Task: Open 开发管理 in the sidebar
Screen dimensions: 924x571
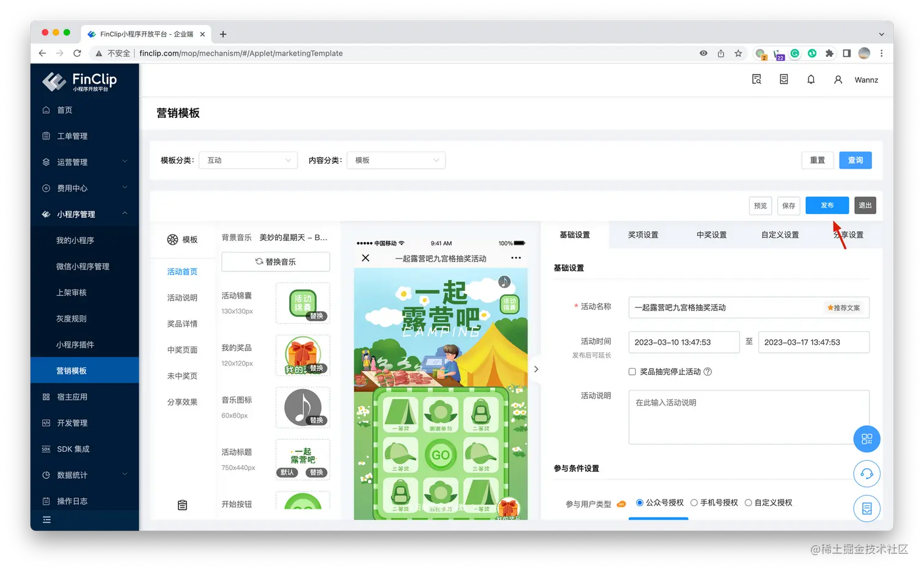Action: 84,423
